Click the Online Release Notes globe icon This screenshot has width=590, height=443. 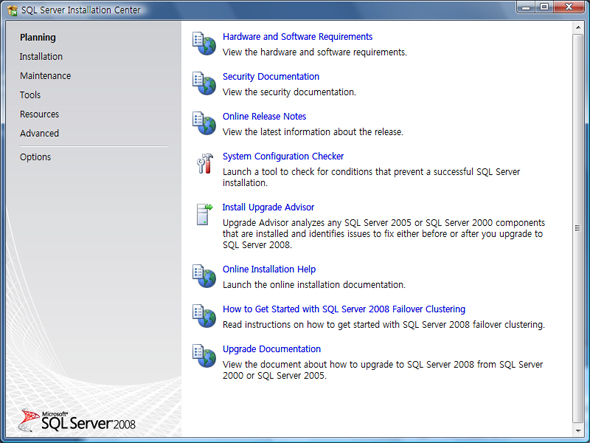click(x=204, y=123)
